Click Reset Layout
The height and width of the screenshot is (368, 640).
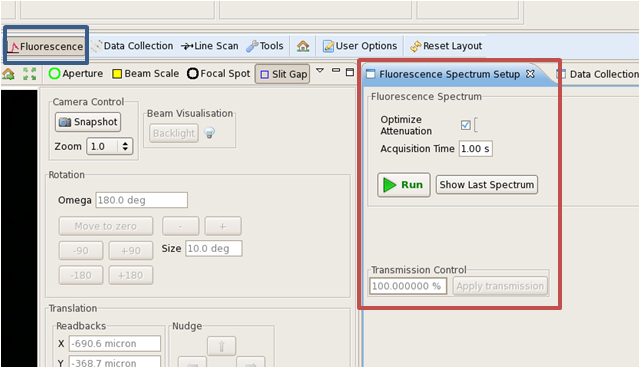446,46
